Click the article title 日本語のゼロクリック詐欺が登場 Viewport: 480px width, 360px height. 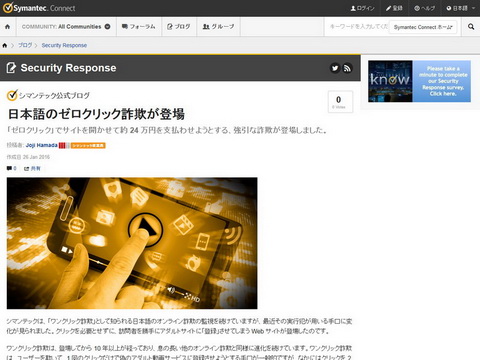coord(96,114)
